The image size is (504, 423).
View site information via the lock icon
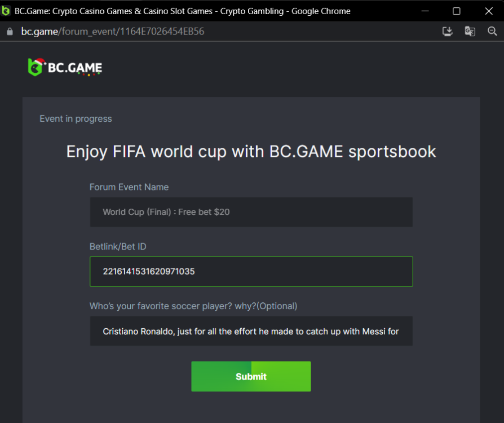(9, 32)
